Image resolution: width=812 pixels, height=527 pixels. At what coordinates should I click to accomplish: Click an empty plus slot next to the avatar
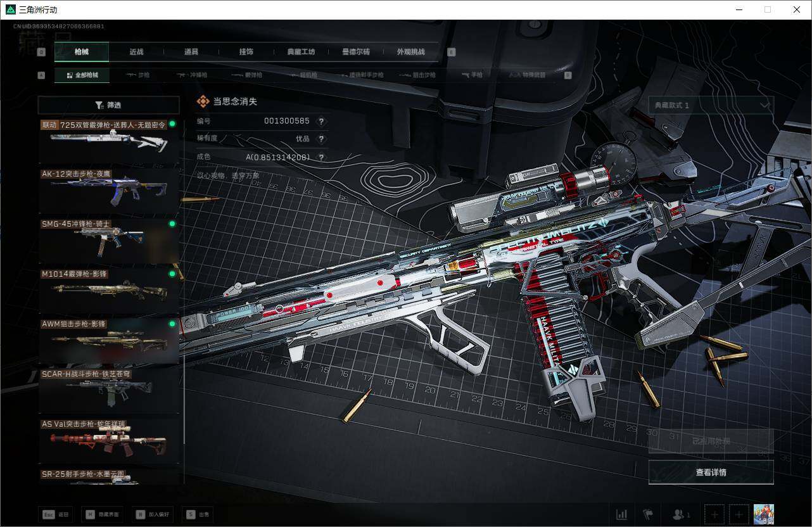[714, 514]
